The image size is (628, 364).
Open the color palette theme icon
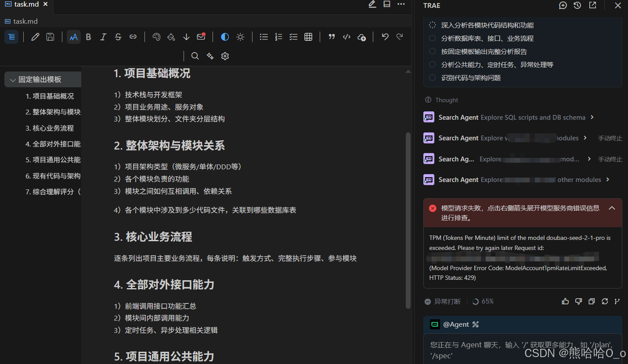point(157,37)
